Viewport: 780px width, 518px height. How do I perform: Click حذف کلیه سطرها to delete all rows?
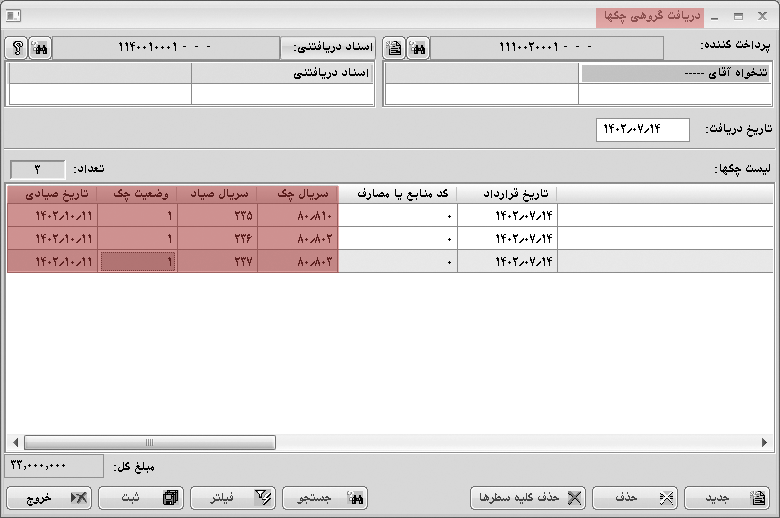(x=527, y=497)
